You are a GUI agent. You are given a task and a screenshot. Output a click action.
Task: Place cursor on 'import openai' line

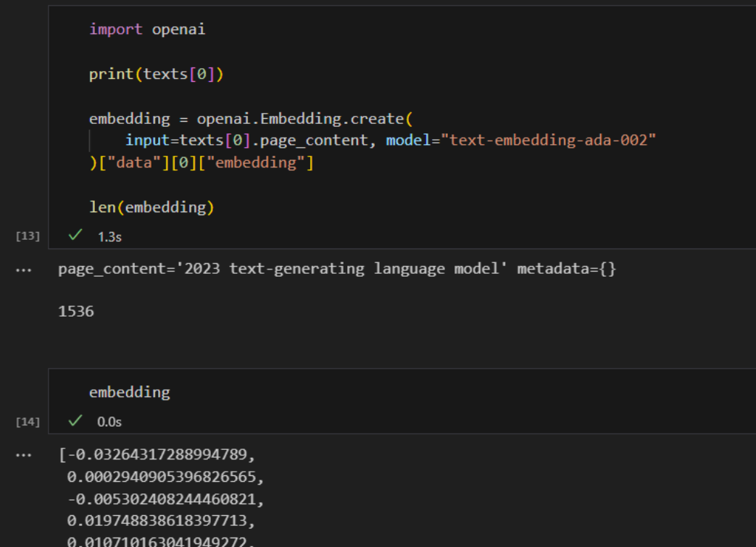pos(147,30)
